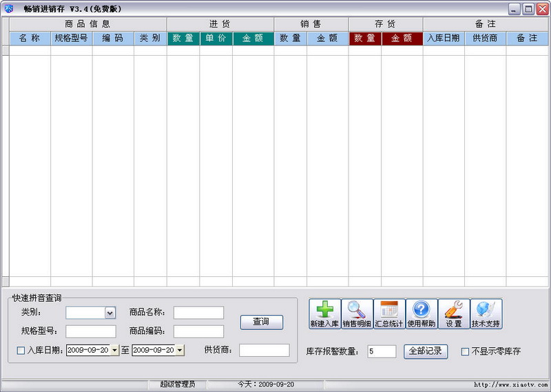Click the app icon in title bar

click(x=8, y=9)
